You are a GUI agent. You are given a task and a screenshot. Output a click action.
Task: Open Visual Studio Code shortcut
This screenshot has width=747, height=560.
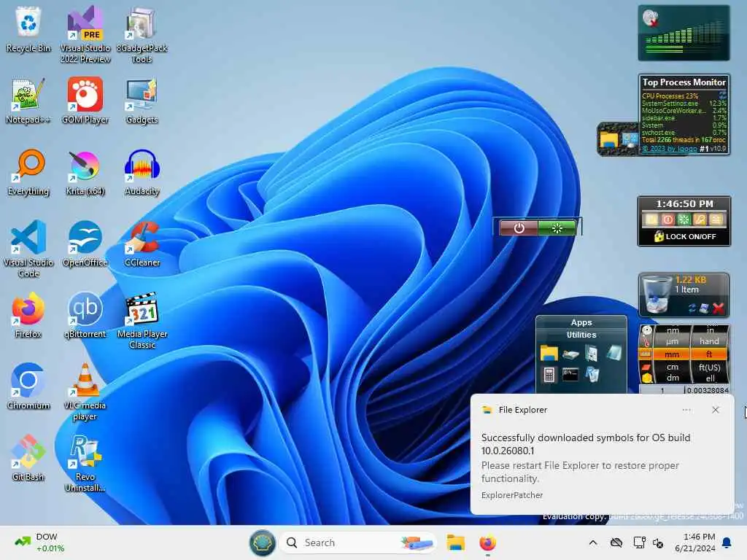pos(28,249)
